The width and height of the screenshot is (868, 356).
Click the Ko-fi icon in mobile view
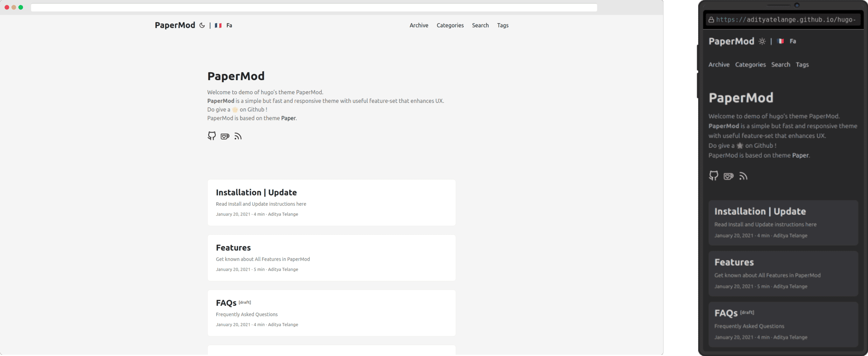pyautogui.click(x=728, y=176)
